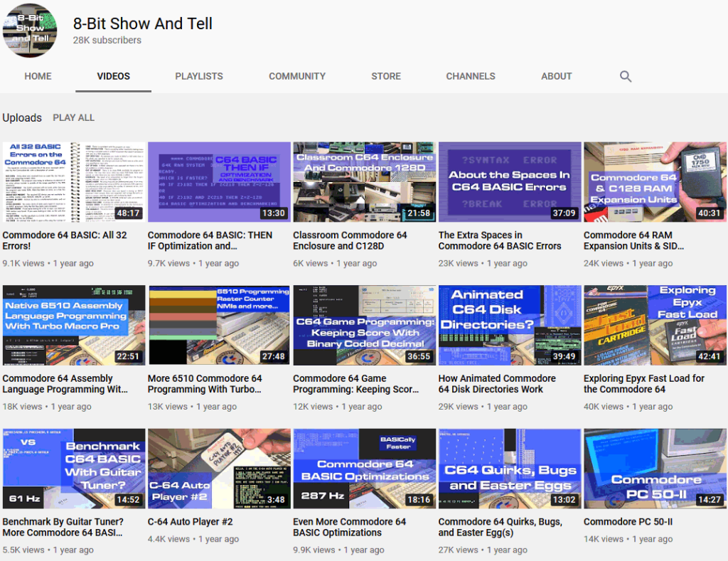
Task: Switch to the HOME tab
Action: pos(38,76)
